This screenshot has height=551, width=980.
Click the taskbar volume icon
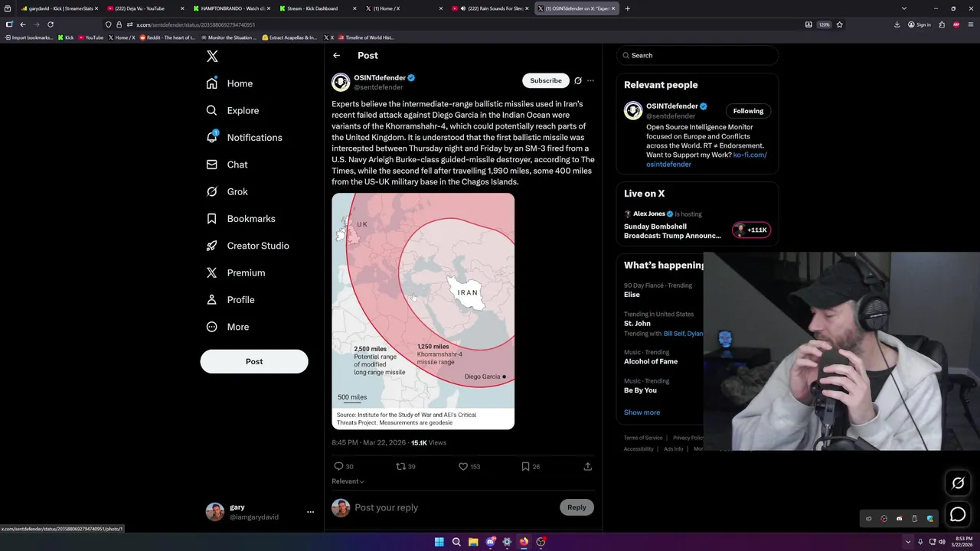click(x=942, y=542)
